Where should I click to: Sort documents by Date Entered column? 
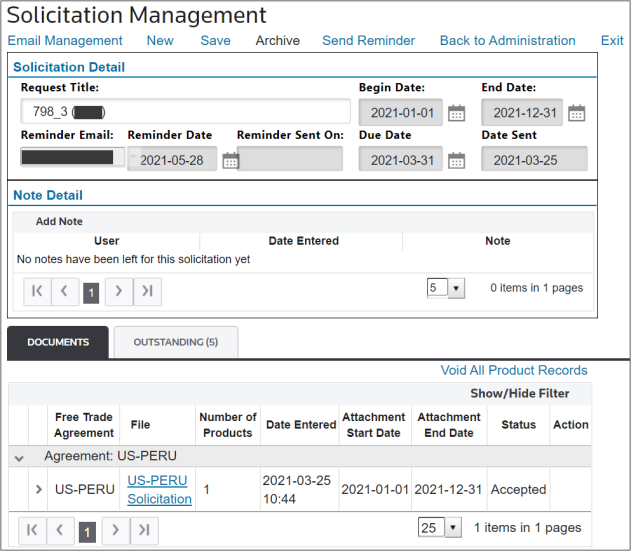pos(301,425)
